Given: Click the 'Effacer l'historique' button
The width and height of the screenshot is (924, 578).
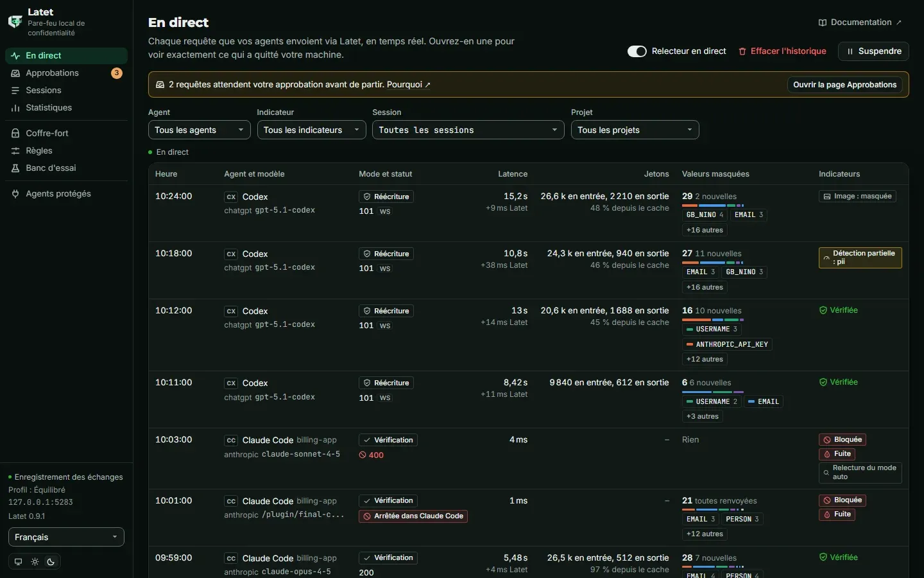Looking at the screenshot, I should [x=782, y=51].
